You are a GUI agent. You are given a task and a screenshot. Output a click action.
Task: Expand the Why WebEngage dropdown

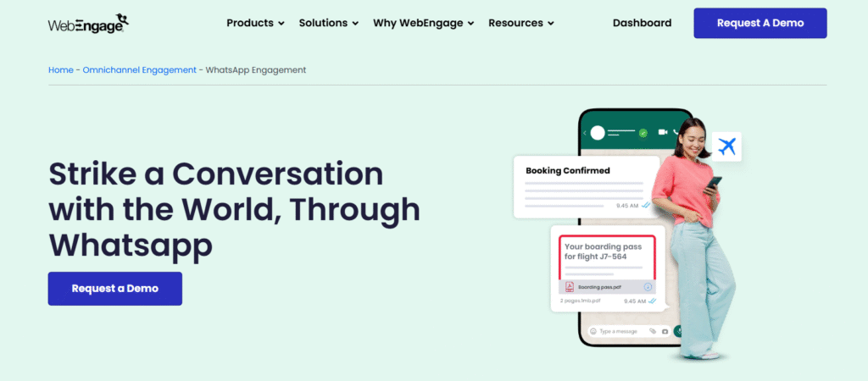click(423, 23)
